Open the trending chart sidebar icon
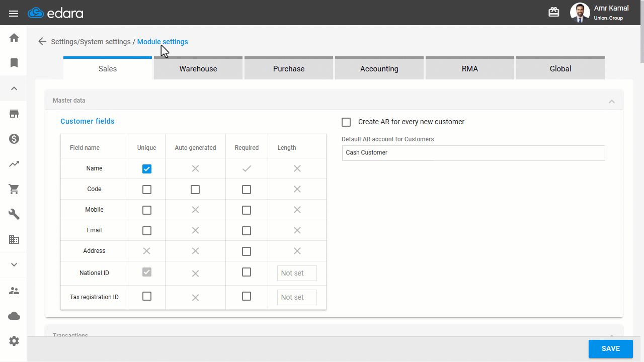The width and height of the screenshot is (644, 362). click(x=14, y=164)
